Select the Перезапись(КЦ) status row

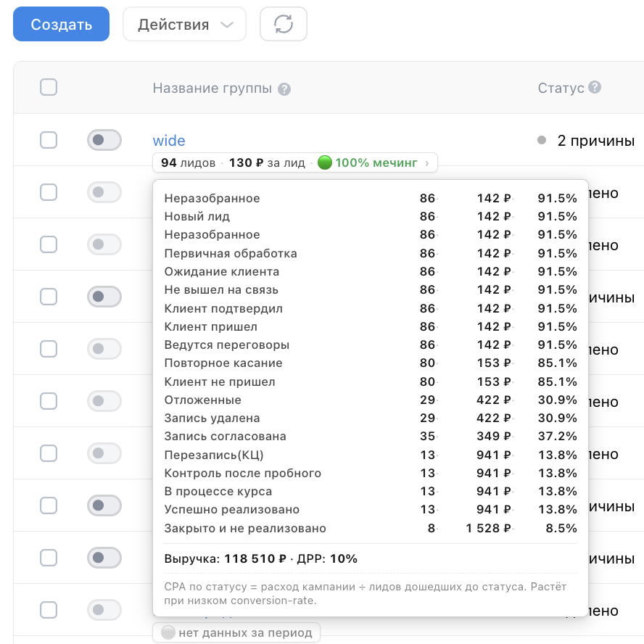click(371, 455)
